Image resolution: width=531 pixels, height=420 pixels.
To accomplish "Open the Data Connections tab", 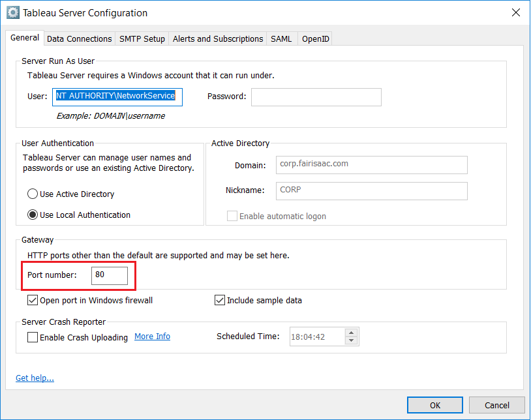I will 79,39.
